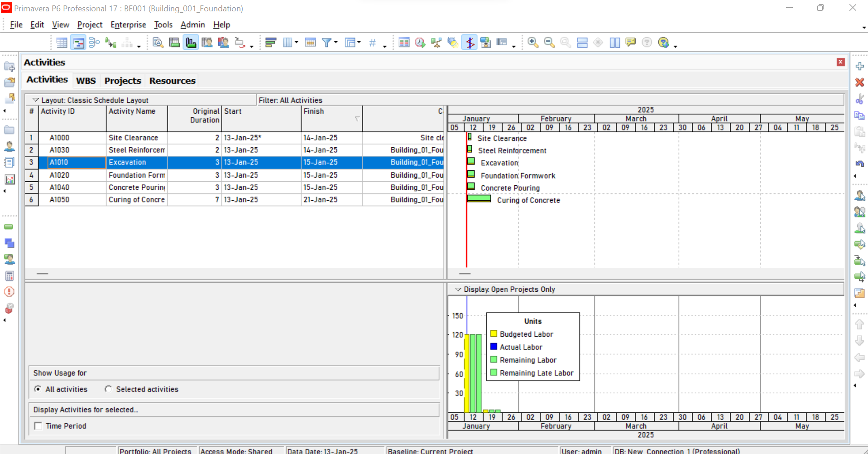Click the A1050 Activity ID cell
This screenshot has height=454, width=868.
tap(72, 200)
